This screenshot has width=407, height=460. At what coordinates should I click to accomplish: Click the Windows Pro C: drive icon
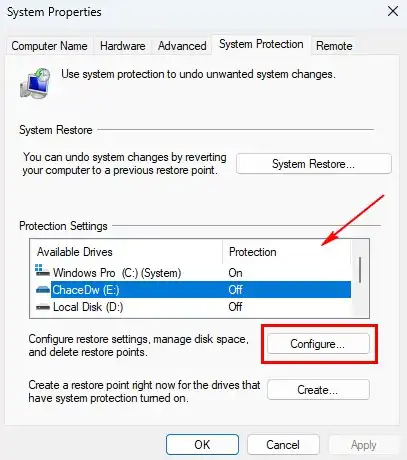tap(42, 271)
